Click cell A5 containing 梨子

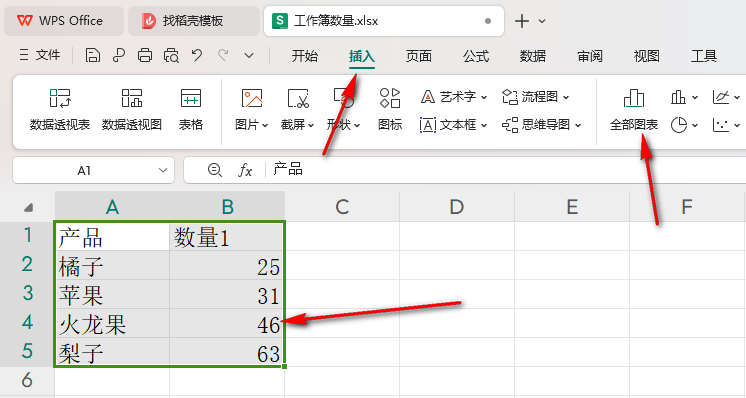pyautogui.click(x=112, y=352)
